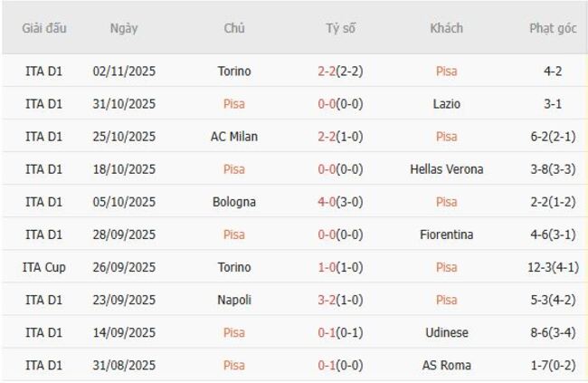
Task: Open the AS Roma team link
Action: tap(446, 365)
